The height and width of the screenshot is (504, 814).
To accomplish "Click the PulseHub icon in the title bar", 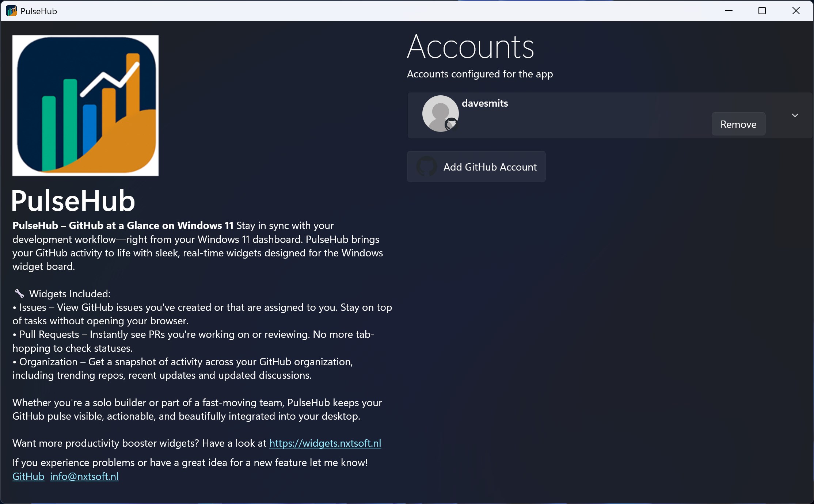I will tap(11, 11).
